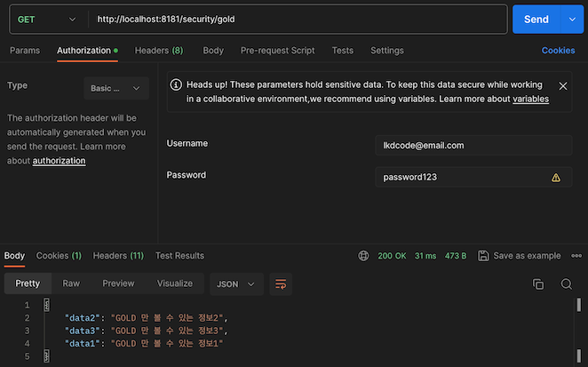
Task: Search the response with the magnifier icon
Action: pyautogui.click(x=567, y=284)
